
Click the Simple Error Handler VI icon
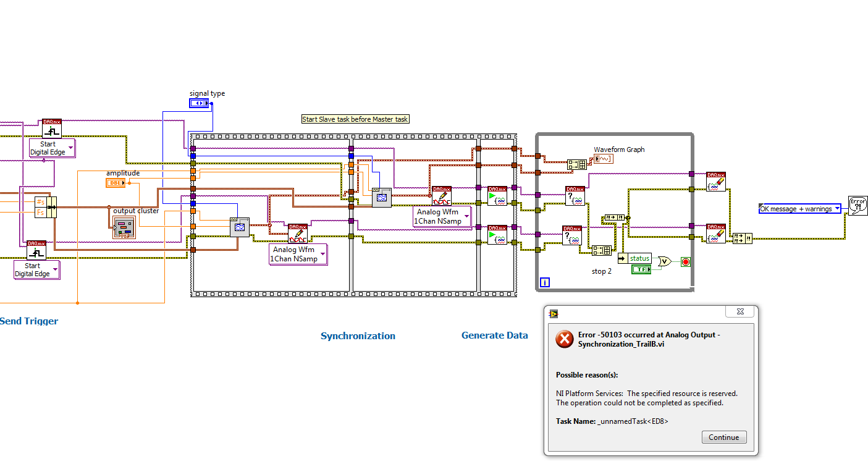(857, 206)
